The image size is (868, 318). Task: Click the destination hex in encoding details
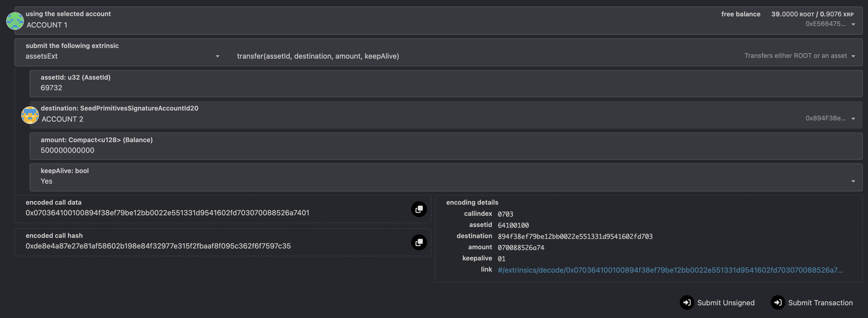(x=575, y=236)
